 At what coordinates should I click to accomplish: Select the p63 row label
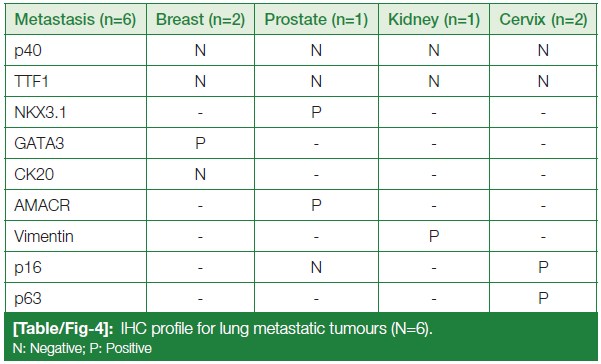28,299
